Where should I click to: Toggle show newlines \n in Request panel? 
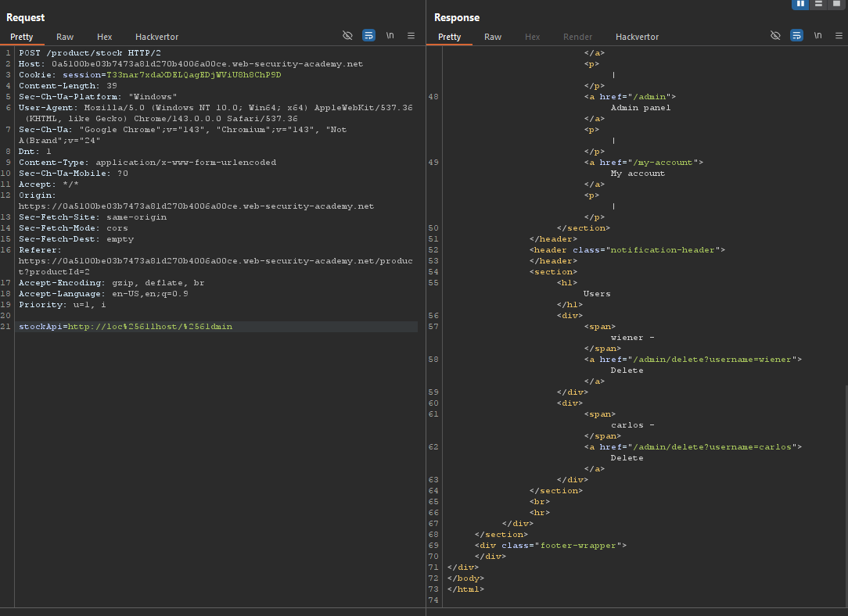pos(390,36)
